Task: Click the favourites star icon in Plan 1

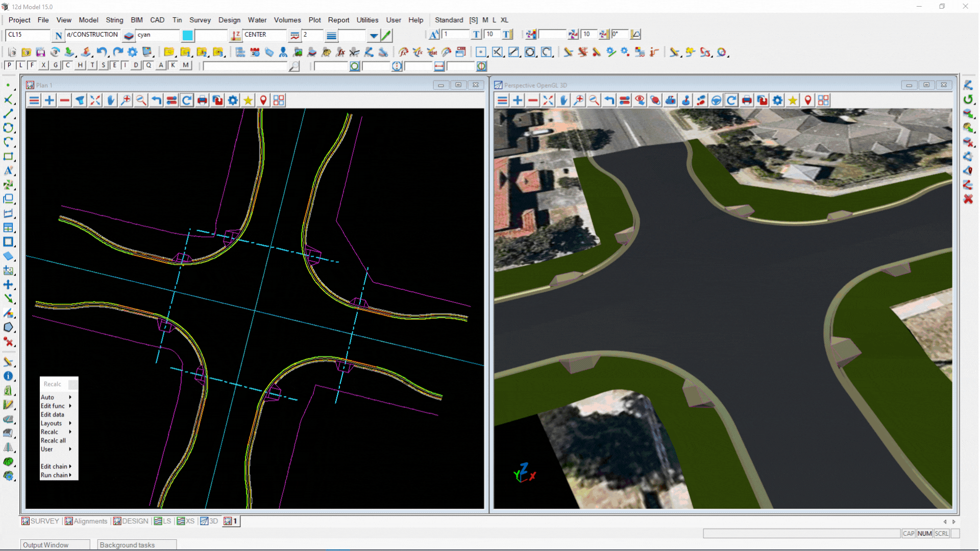Action: (x=248, y=100)
